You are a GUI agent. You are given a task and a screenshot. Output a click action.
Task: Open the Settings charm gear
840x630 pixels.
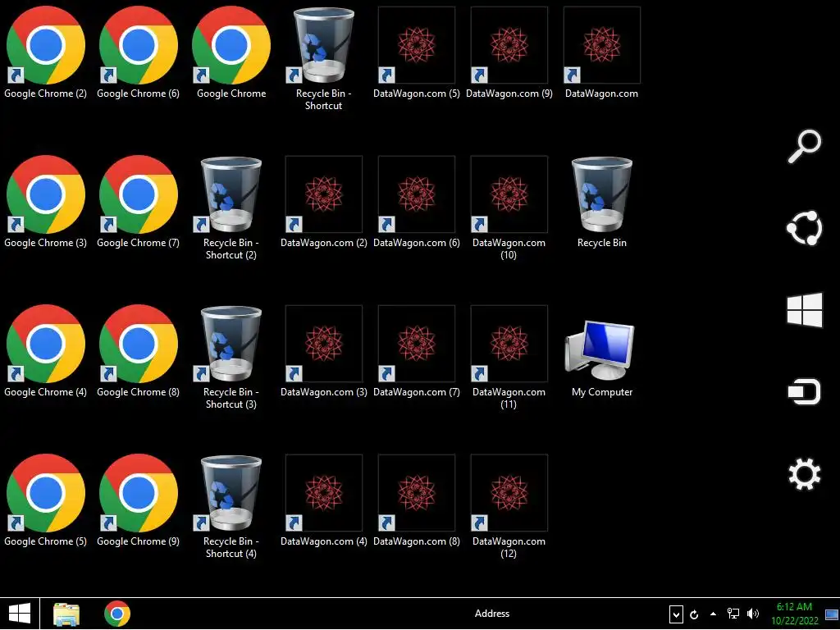(x=804, y=474)
